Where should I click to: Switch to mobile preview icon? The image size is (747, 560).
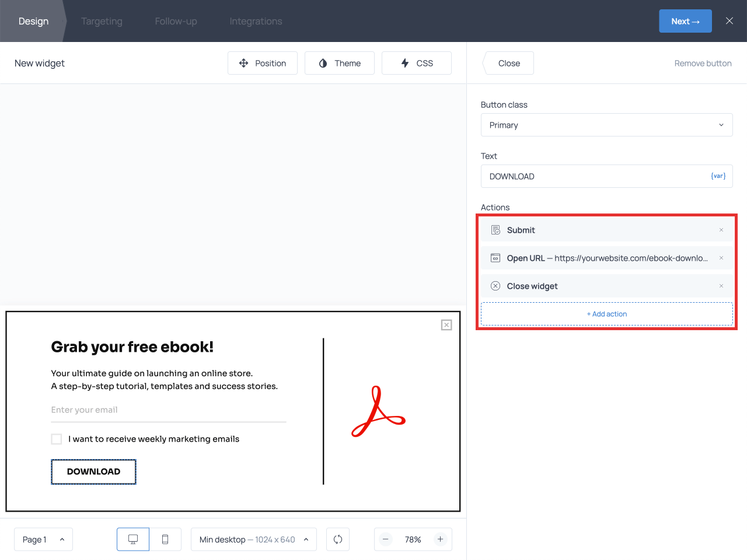[x=165, y=540]
